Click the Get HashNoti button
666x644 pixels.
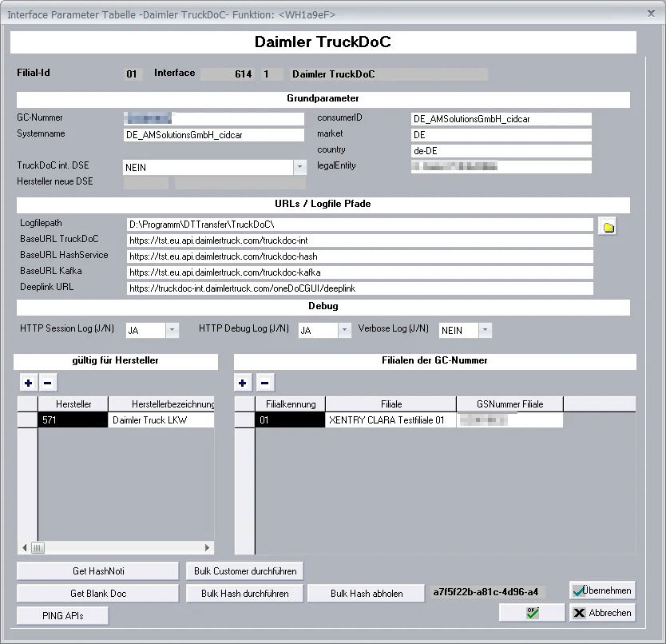point(98,570)
